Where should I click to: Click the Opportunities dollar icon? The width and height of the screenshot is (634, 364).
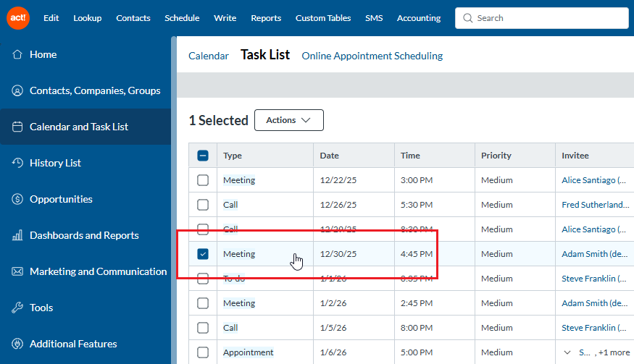click(x=17, y=199)
